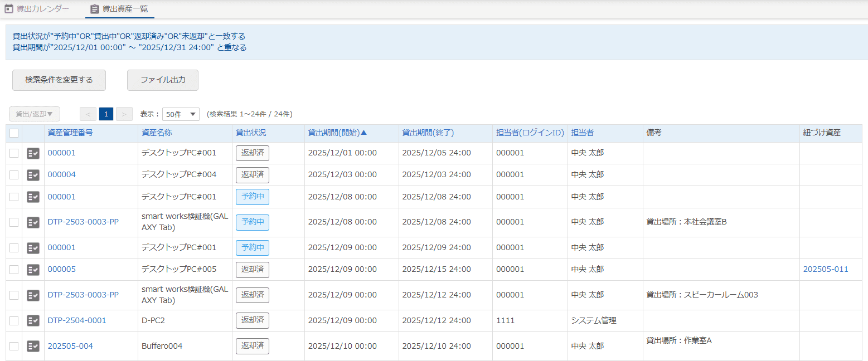Open detail icon for asset 000004 row
868x361 pixels.
(x=33, y=175)
